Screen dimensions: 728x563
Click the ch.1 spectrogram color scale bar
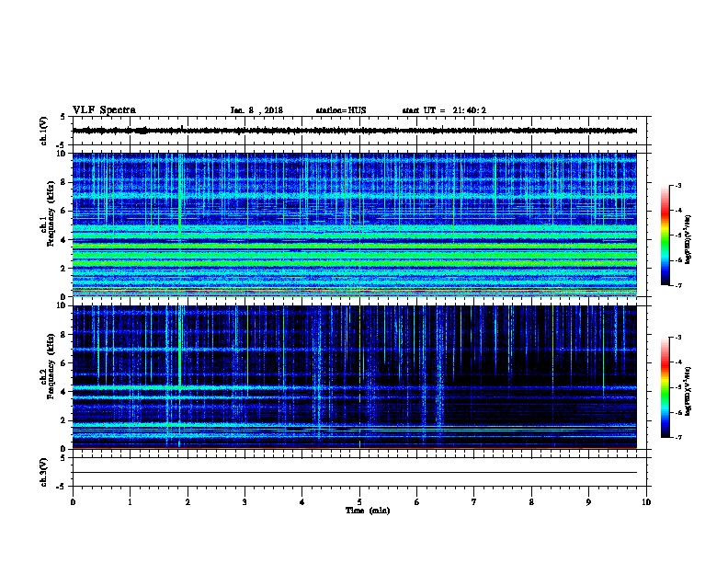point(665,236)
